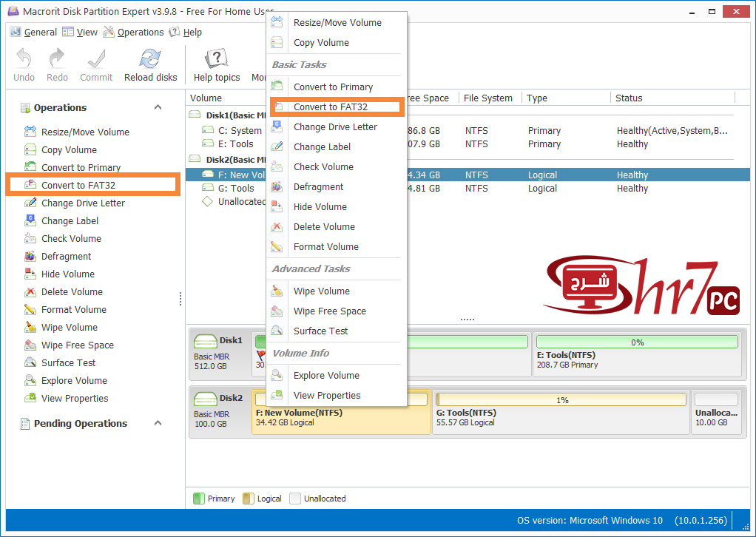The width and height of the screenshot is (756, 537).
Task: Click sidebar Change Label icon
Action: click(x=30, y=220)
